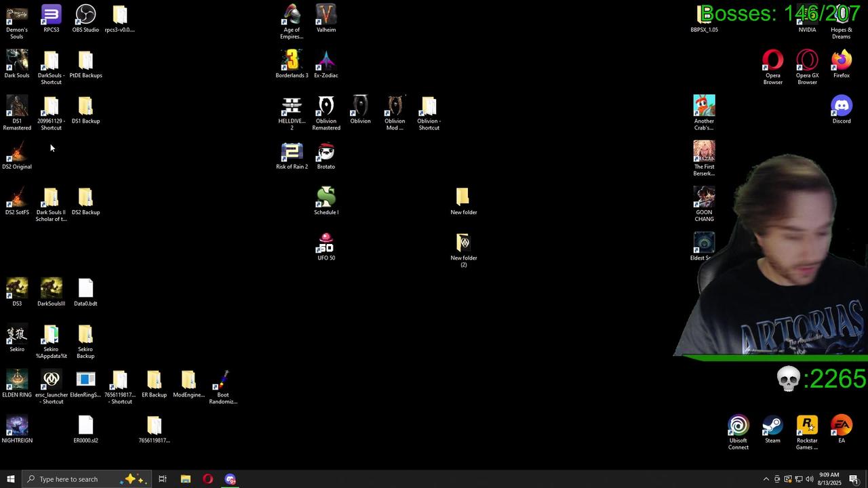
Task: Select the rpcs3-v0.0 folder
Action: click(120, 18)
